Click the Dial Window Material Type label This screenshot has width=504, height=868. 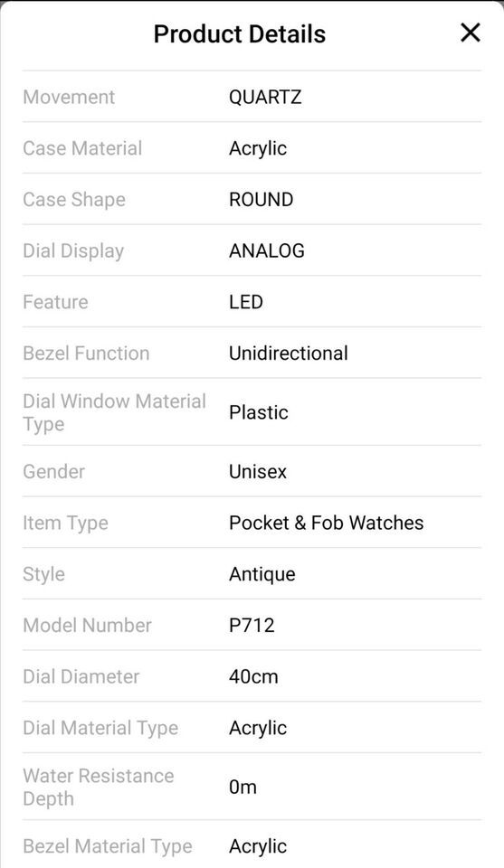pos(114,412)
